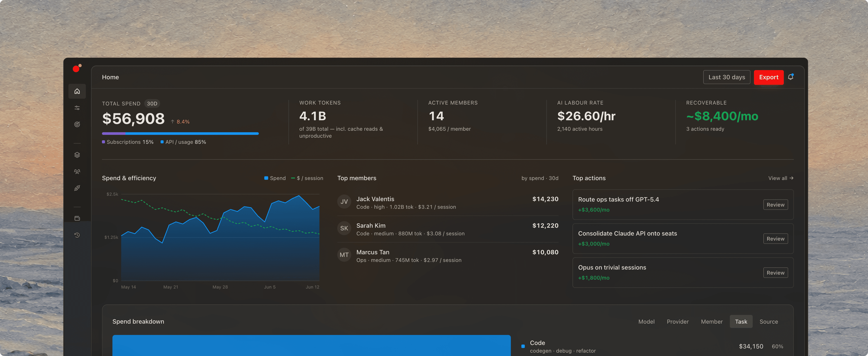Screen dimensions: 868x356
Task: Open Jack Valentis member name
Action: point(375,199)
